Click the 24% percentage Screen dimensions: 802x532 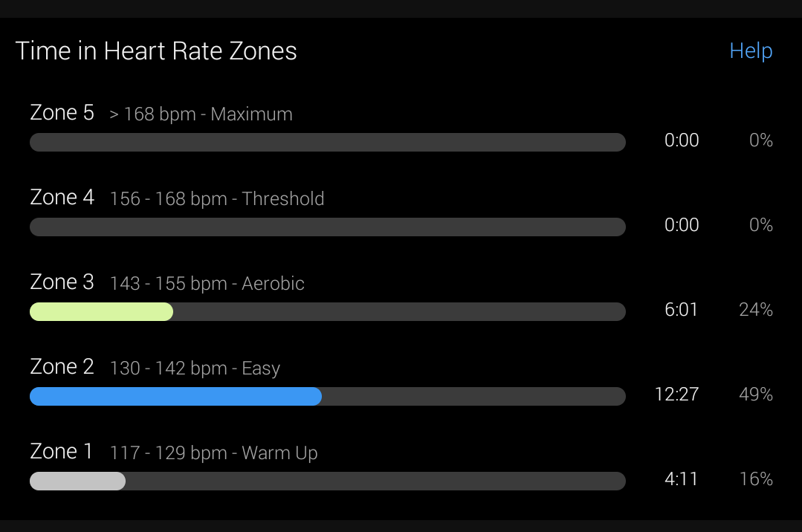click(x=756, y=310)
